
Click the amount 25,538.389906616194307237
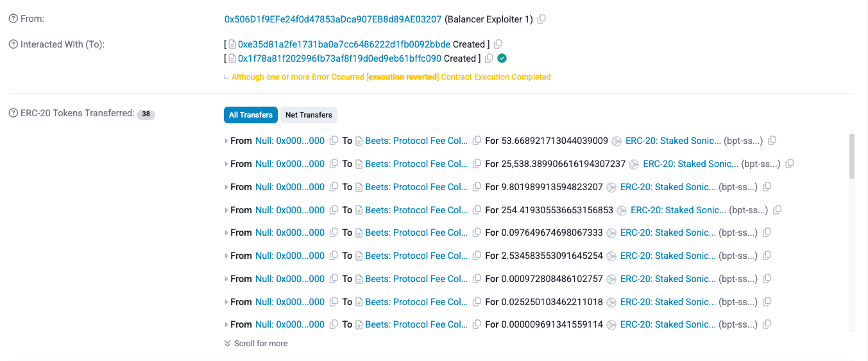(564, 164)
